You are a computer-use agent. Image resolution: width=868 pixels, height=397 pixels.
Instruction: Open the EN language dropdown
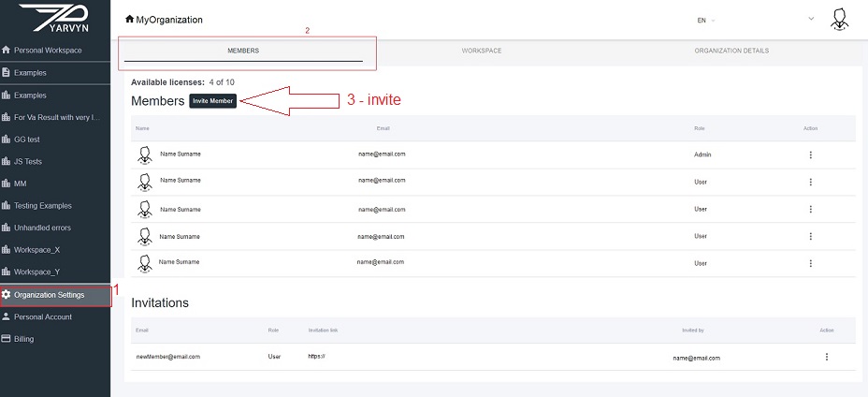click(706, 21)
